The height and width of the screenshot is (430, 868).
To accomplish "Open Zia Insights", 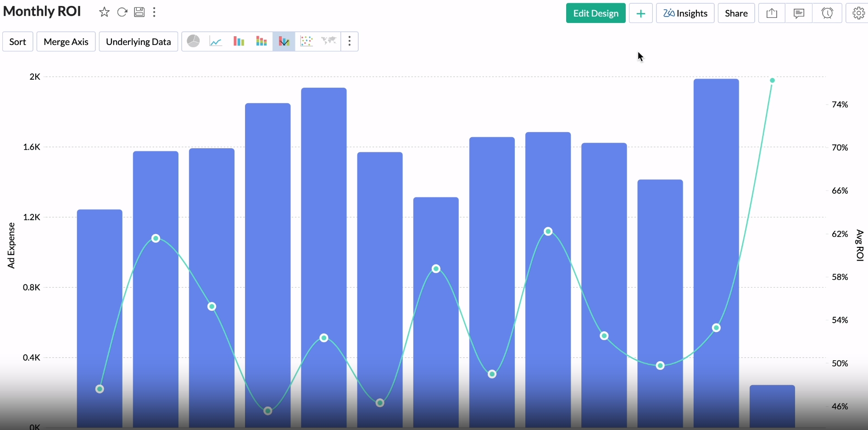I will (x=685, y=13).
